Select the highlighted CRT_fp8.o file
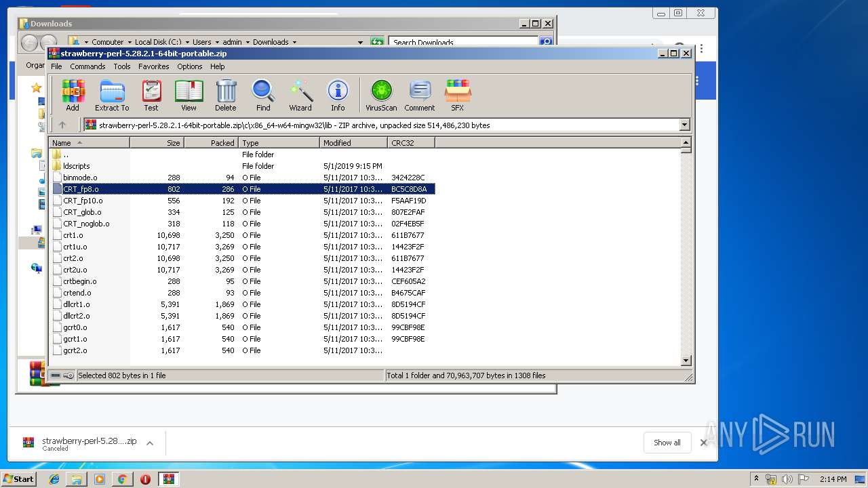This screenshot has height=488, width=868. pyautogui.click(x=242, y=189)
